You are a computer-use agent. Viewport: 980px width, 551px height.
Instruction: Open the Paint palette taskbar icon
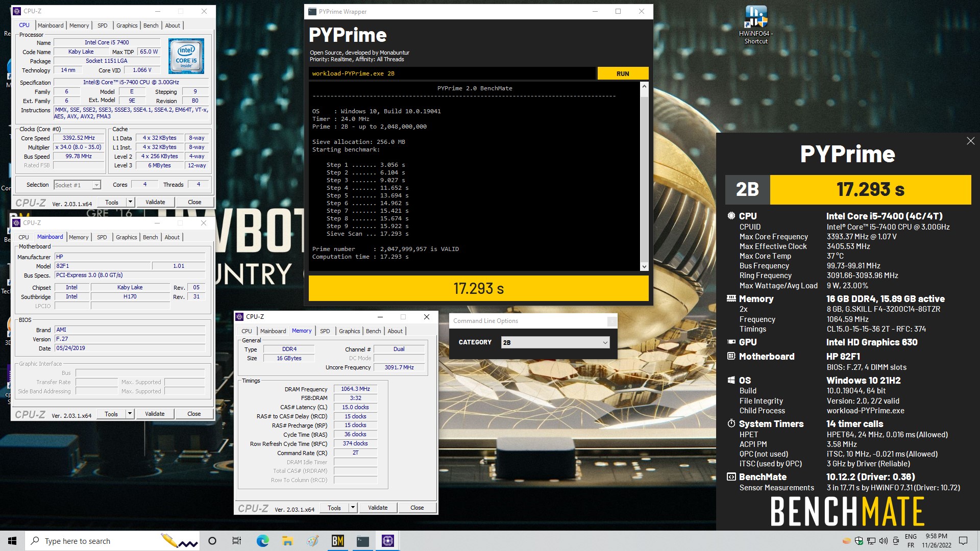(312, 541)
